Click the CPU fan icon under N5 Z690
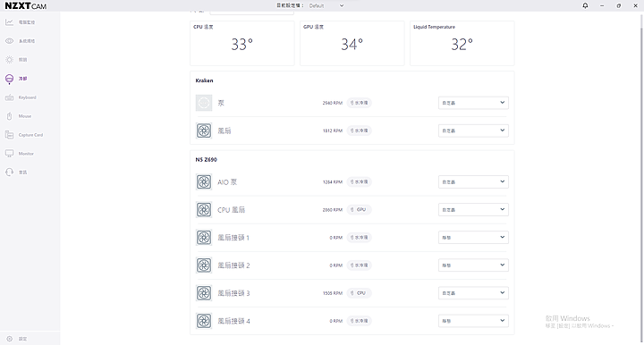Viewport: 644px width, 345px height. click(x=204, y=210)
